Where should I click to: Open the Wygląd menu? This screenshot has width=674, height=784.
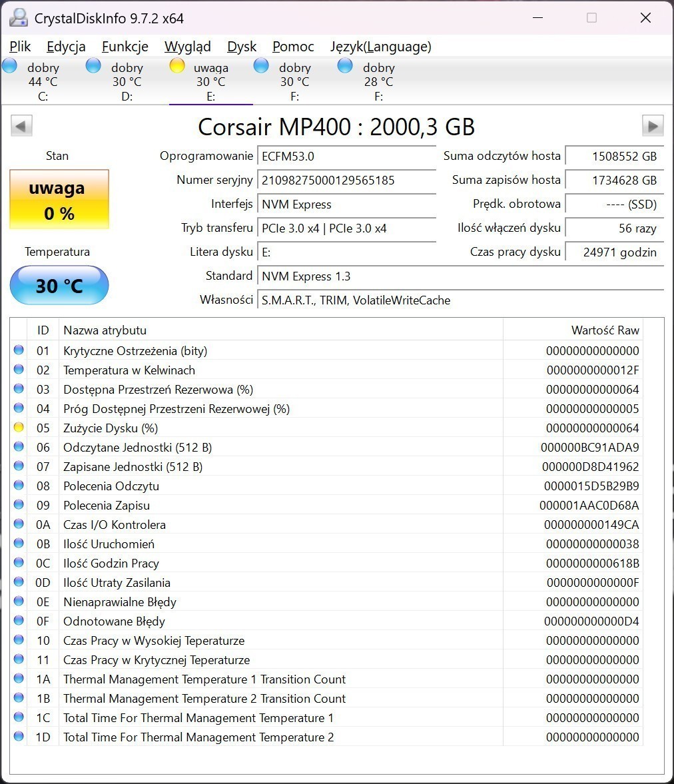187,47
